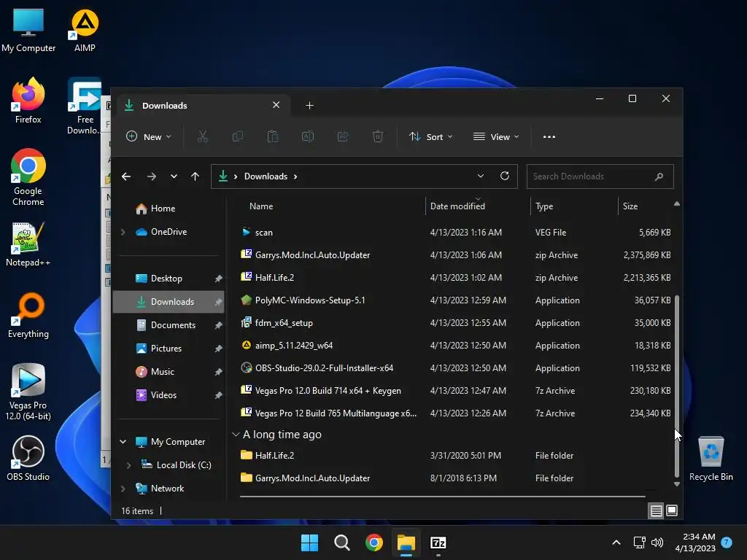The width and height of the screenshot is (747, 560).
Task: Open the Sort dropdown menu
Action: [430, 136]
